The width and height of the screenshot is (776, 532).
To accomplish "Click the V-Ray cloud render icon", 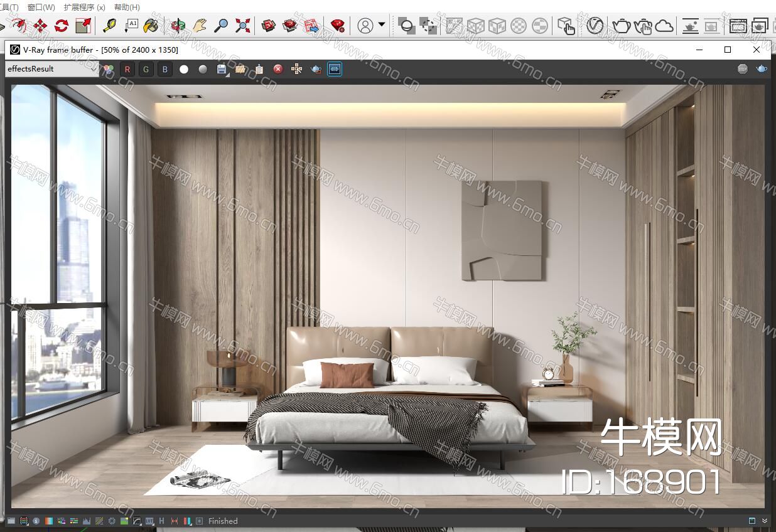I will pos(664,26).
